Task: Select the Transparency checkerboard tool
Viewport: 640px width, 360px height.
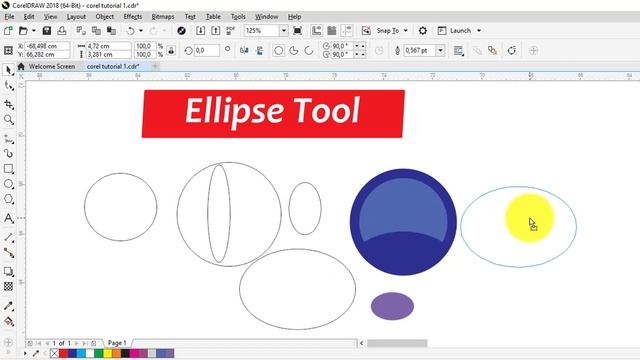Action: (x=8, y=287)
